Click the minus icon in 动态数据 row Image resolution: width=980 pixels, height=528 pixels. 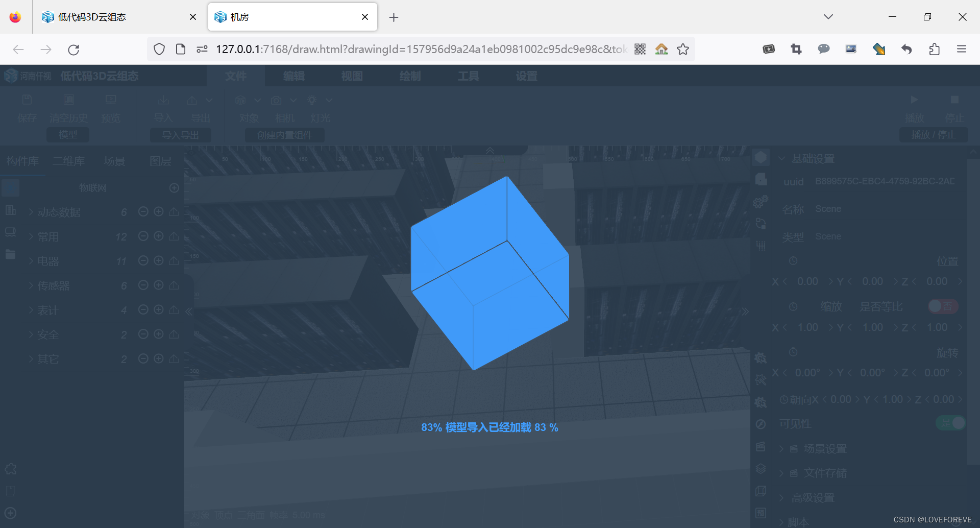143,211
